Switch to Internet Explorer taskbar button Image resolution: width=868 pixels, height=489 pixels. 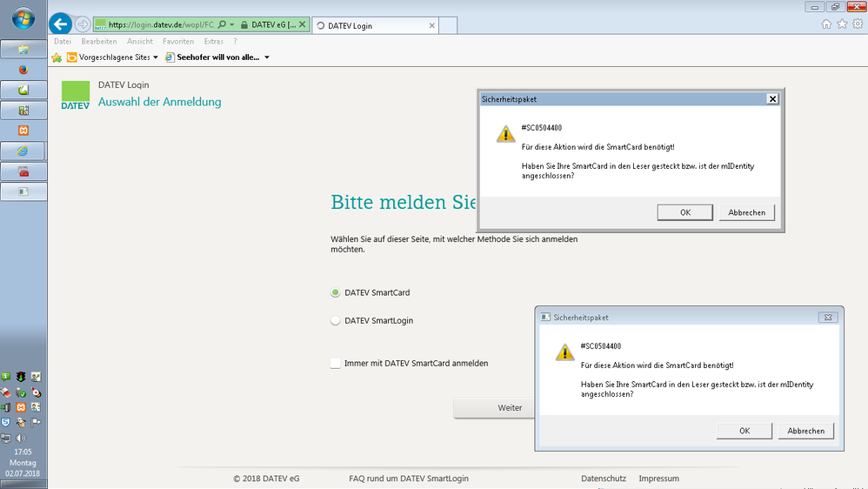[23, 151]
